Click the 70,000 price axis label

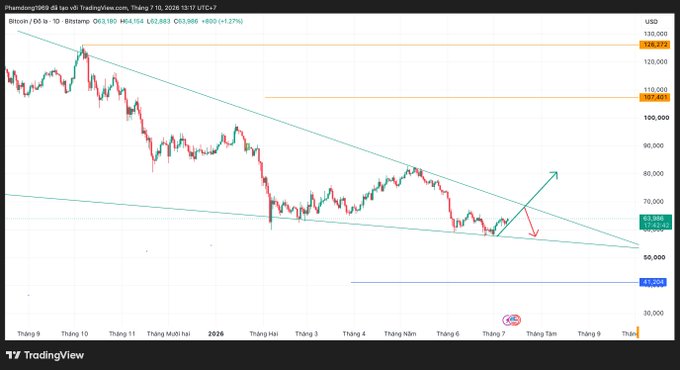tap(653, 202)
